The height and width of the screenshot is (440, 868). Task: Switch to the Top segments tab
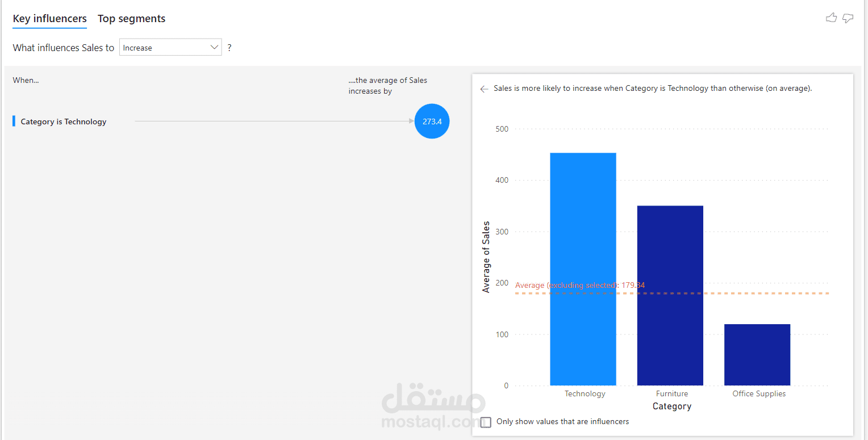click(132, 19)
